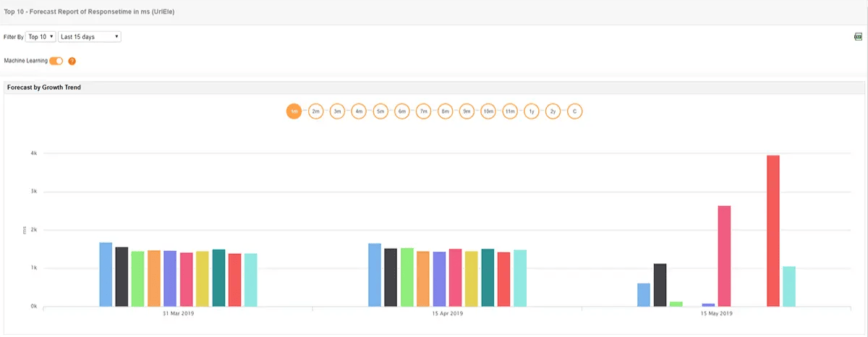Select the 6m forecast period
Viewport: 868px width, 337px height.
[x=402, y=111]
